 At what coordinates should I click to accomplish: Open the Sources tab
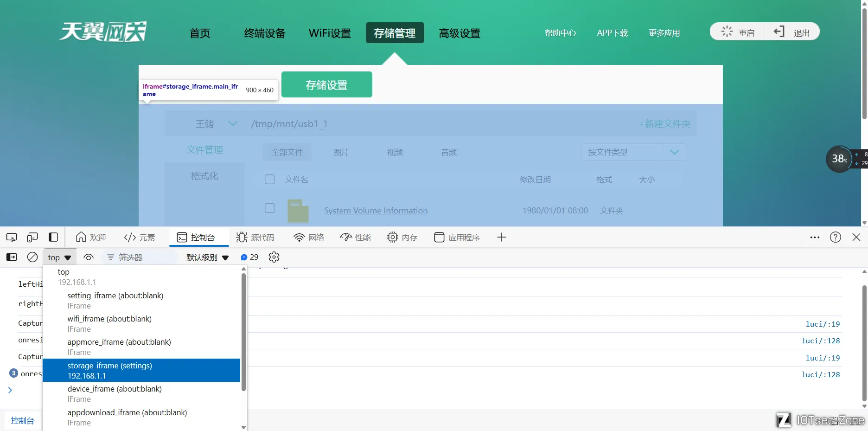(x=255, y=238)
